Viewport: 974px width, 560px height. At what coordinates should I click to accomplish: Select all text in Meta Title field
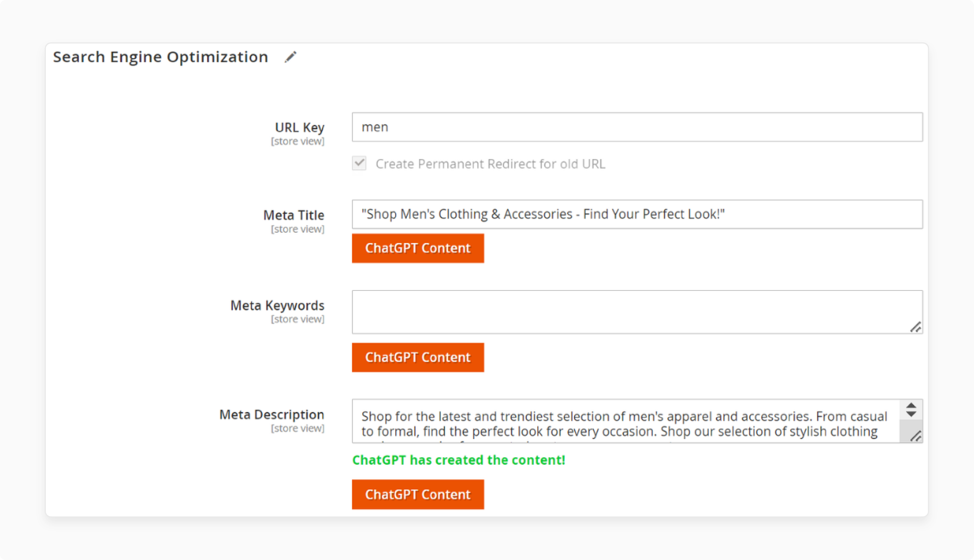tap(637, 214)
